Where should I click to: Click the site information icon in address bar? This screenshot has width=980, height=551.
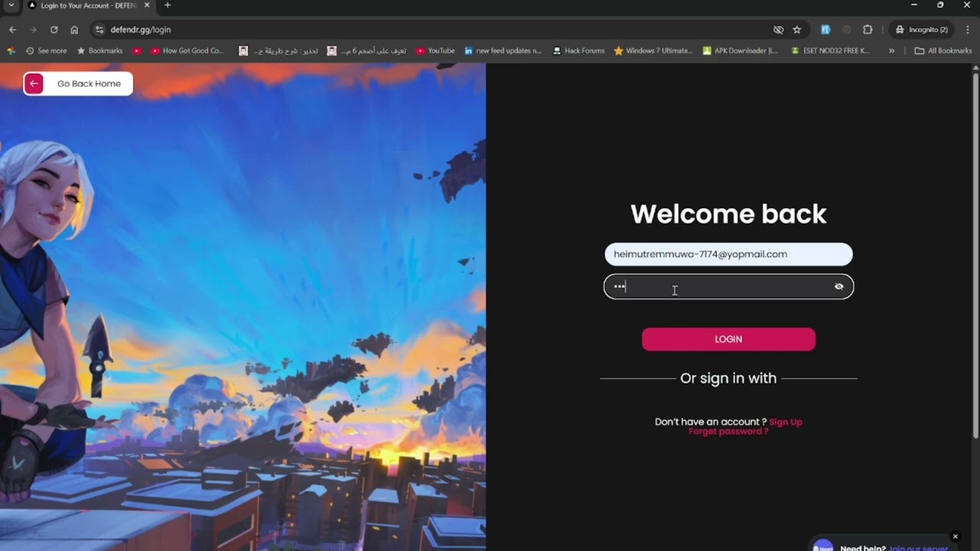click(x=98, y=30)
